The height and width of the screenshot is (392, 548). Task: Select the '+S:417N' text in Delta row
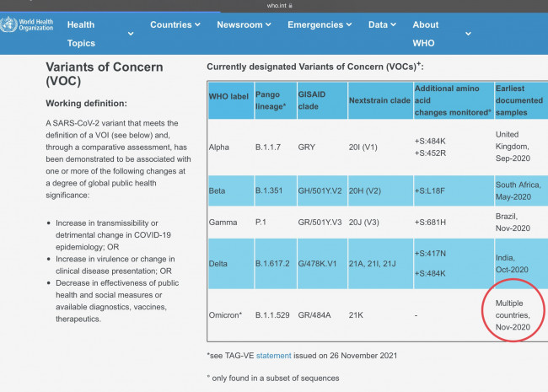(430, 254)
